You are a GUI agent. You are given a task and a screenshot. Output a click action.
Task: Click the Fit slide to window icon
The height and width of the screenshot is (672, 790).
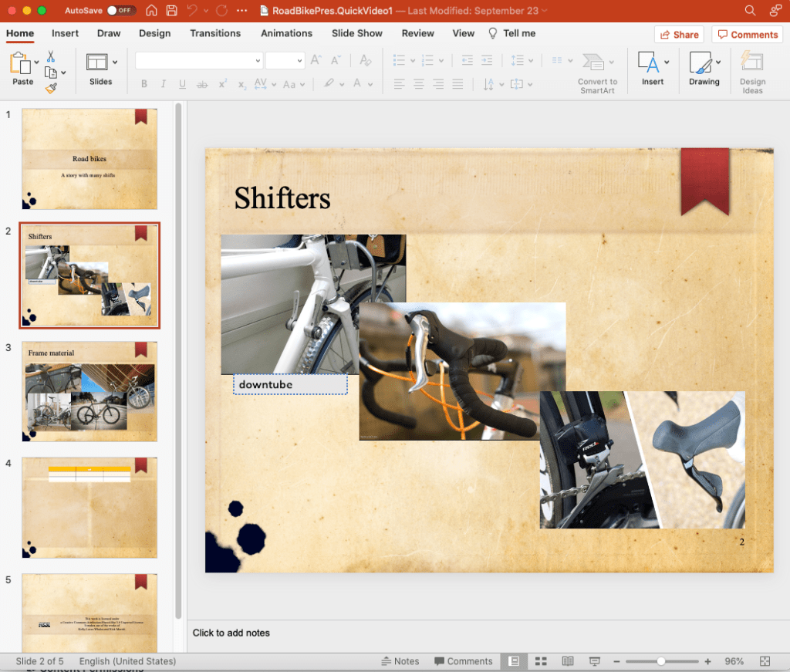[765, 661]
